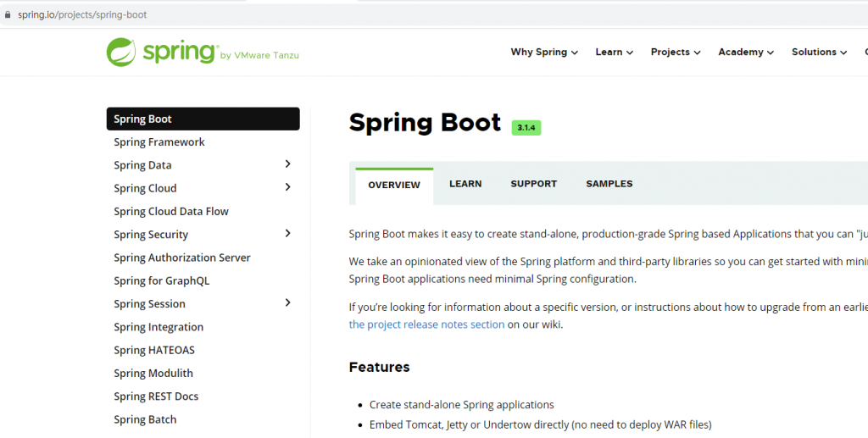Open the Projects navigation dropdown
Viewport: 868px width, 438px height.
click(x=676, y=52)
